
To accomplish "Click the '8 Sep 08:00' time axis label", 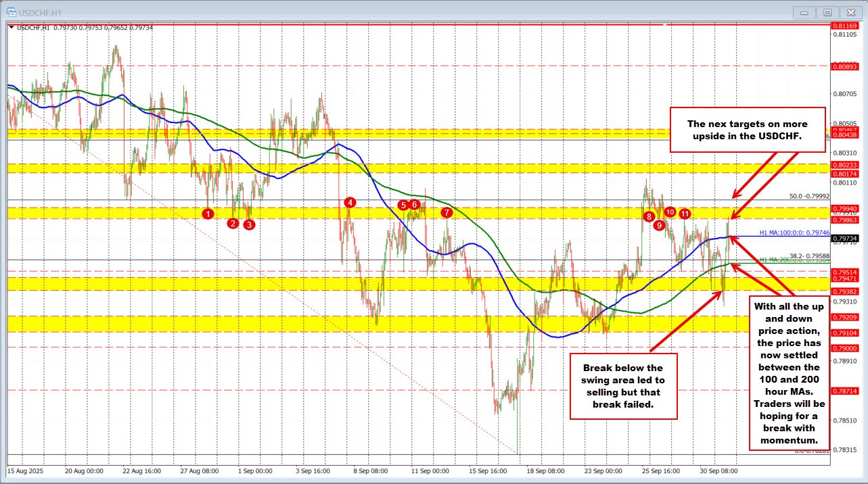I will coord(369,470).
